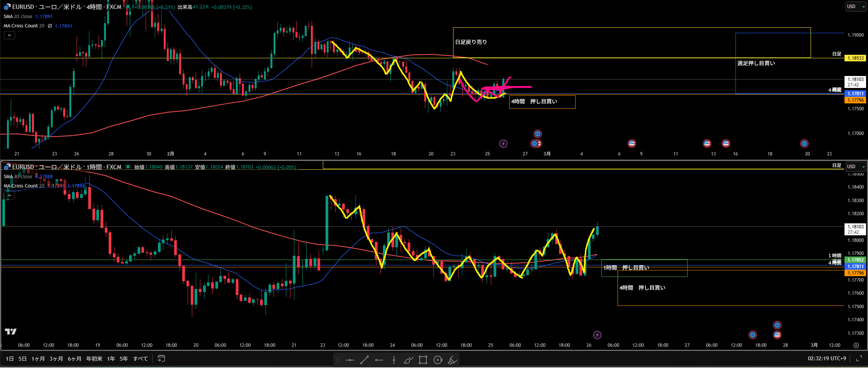Open the go-to-date calendar icon
Viewport: 868px width, 368px height.
click(161, 358)
